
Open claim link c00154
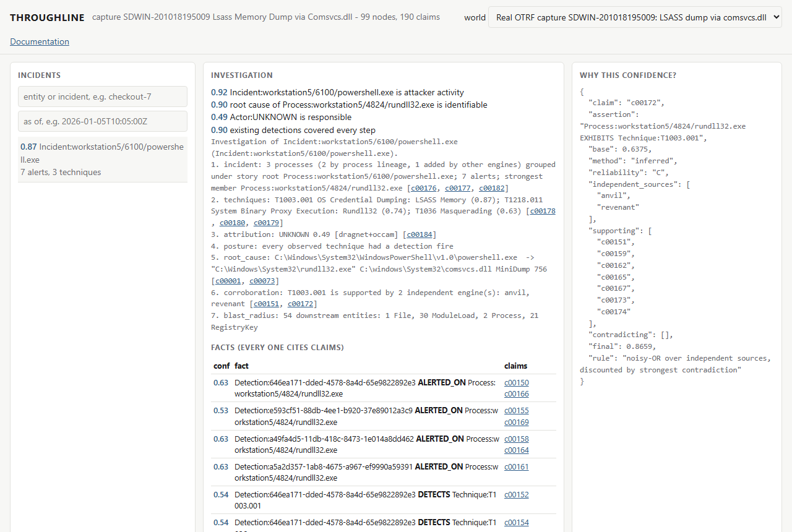517,523
